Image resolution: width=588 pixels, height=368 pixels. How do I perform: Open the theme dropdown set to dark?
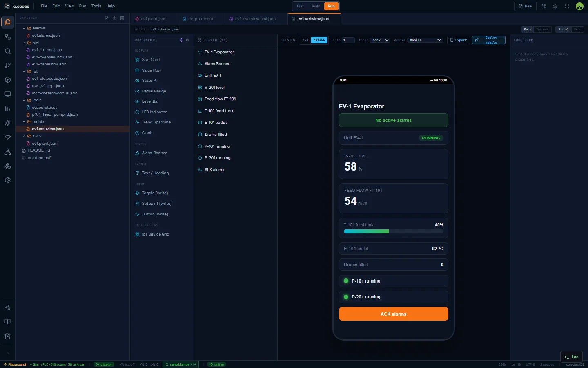tap(380, 40)
